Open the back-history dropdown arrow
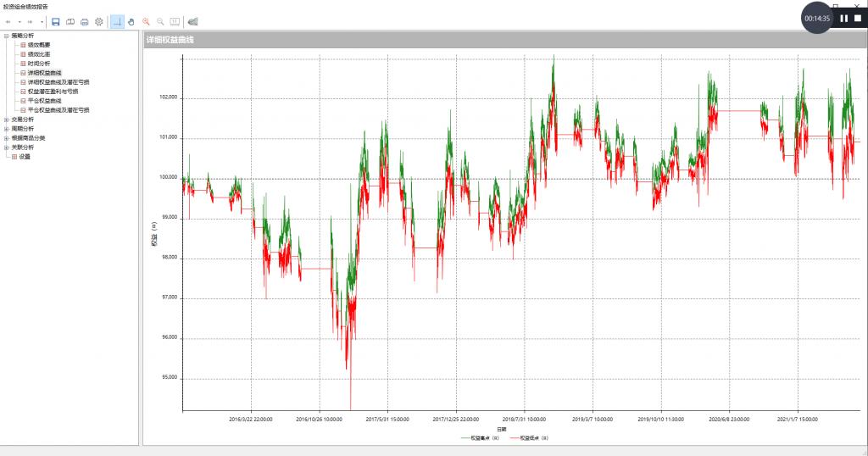 point(19,22)
